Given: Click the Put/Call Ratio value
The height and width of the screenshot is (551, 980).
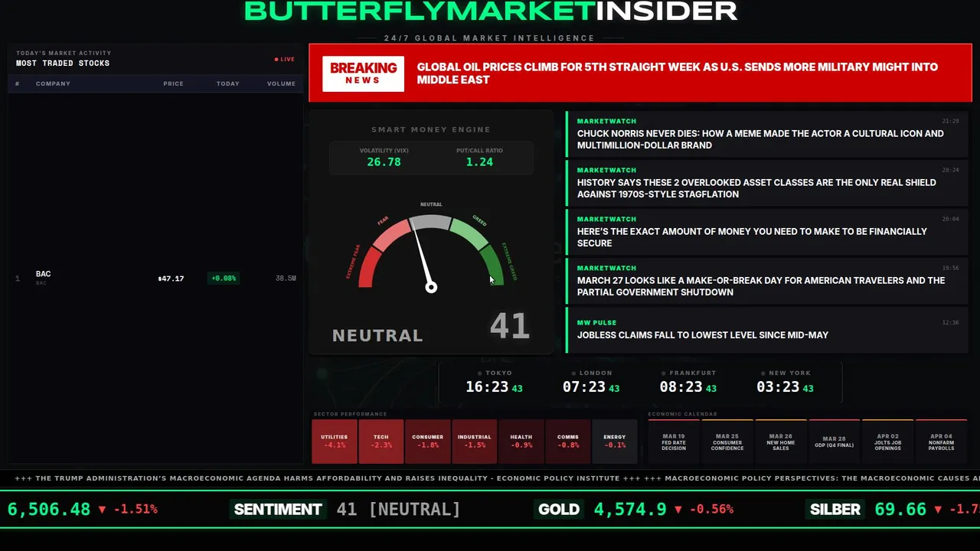Looking at the screenshot, I should 479,162.
